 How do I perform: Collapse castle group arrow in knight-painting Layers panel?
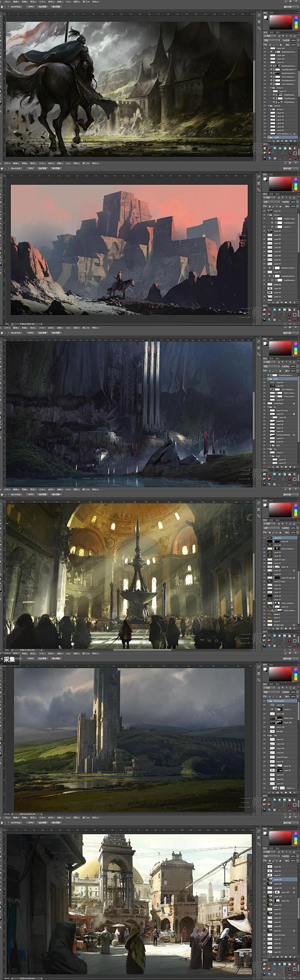pyautogui.click(x=269, y=137)
